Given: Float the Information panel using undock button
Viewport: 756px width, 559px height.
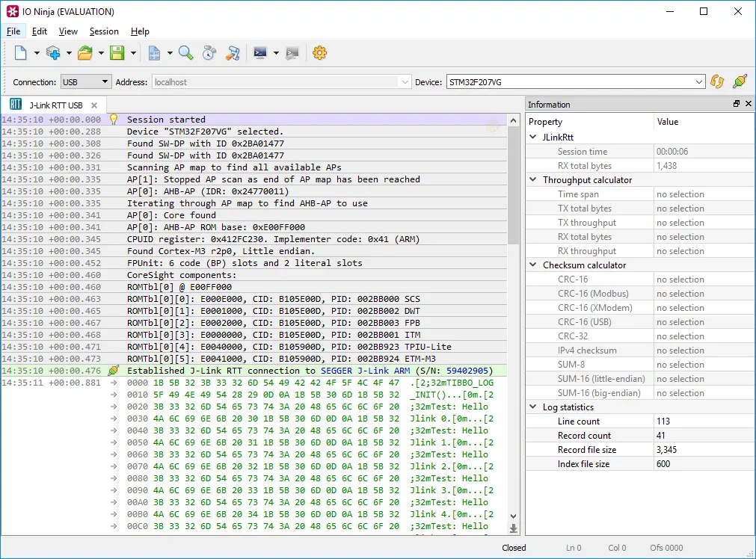Looking at the screenshot, I should [x=736, y=105].
